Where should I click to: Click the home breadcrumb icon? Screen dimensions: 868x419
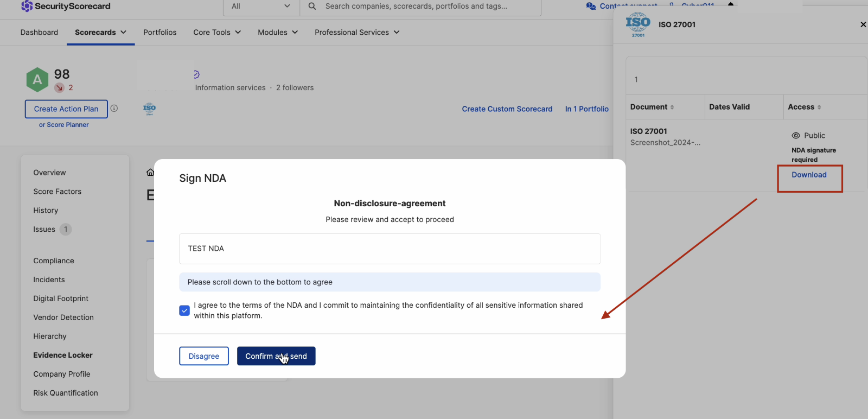click(150, 173)
